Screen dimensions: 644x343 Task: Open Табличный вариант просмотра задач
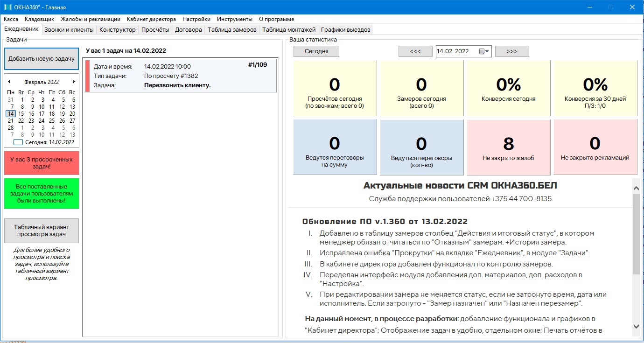click(x=42, y=231)
